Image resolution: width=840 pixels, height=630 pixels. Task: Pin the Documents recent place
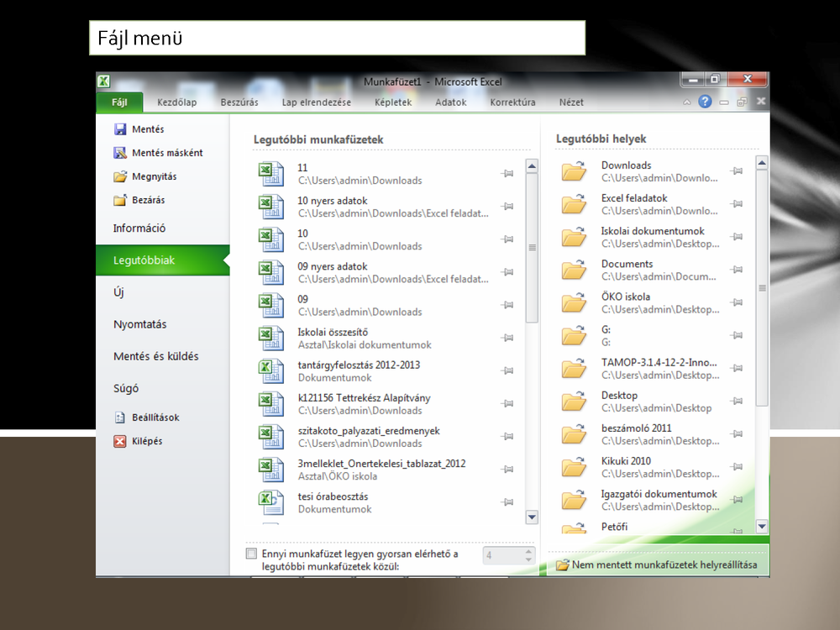point(738,270)
